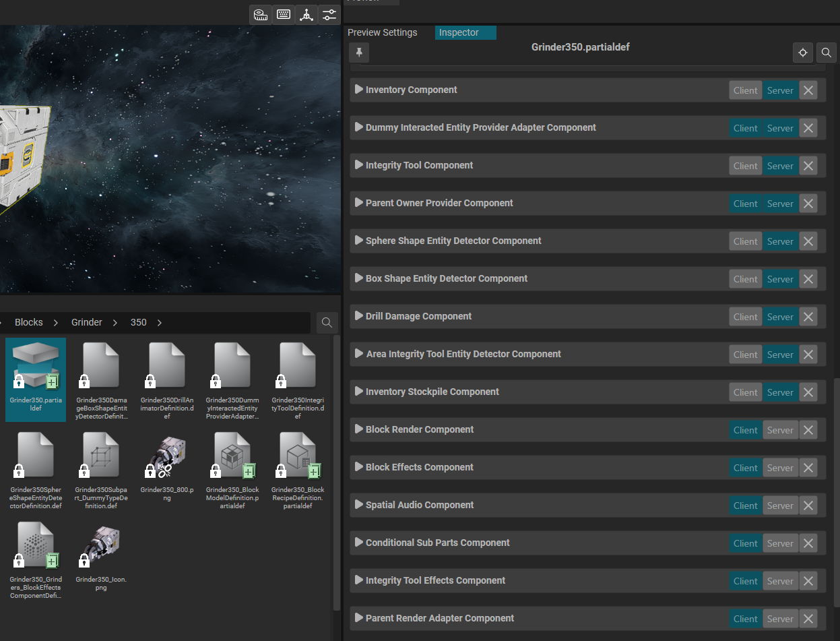Select the Grinder350_Icon.png thumbnail
Viewport: 840px width, 641px height.
100,545
